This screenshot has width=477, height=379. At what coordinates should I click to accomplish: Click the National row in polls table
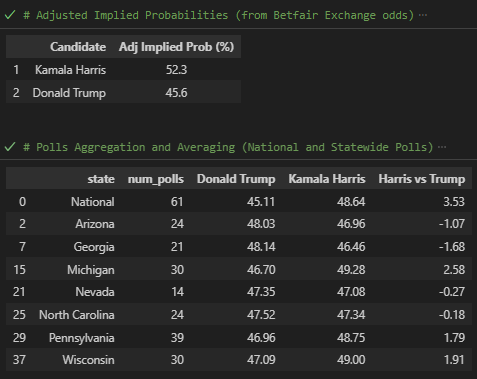(x=239, y=201)
